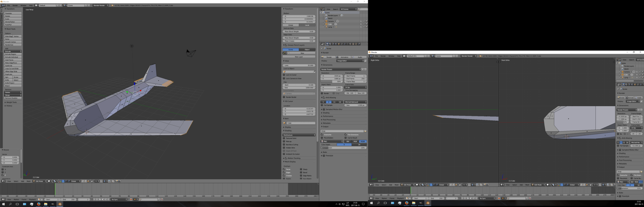Open the Merge dropdown under Remove

pyautogui.click(x=13, y=95)
